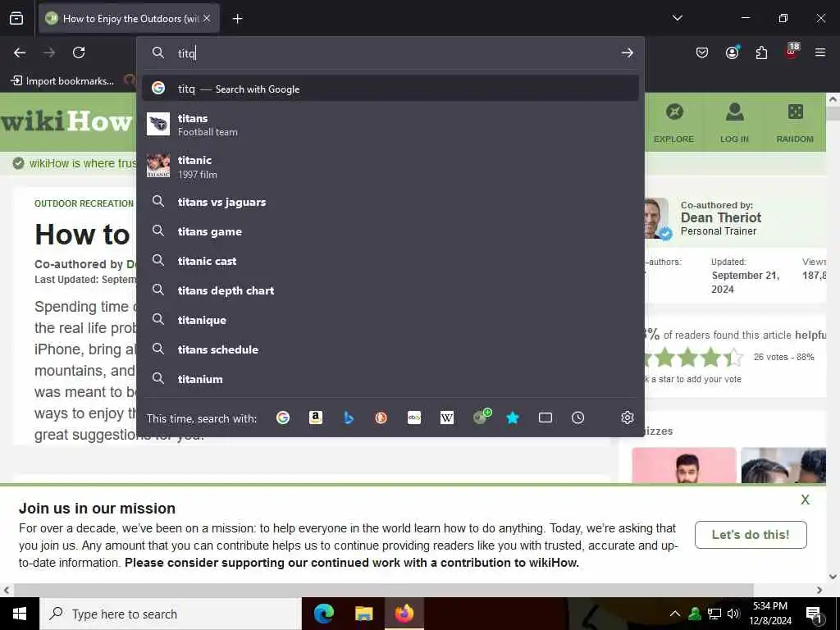
Task: Search this time with Wikipedia icon
Action: tap(447, 418)
